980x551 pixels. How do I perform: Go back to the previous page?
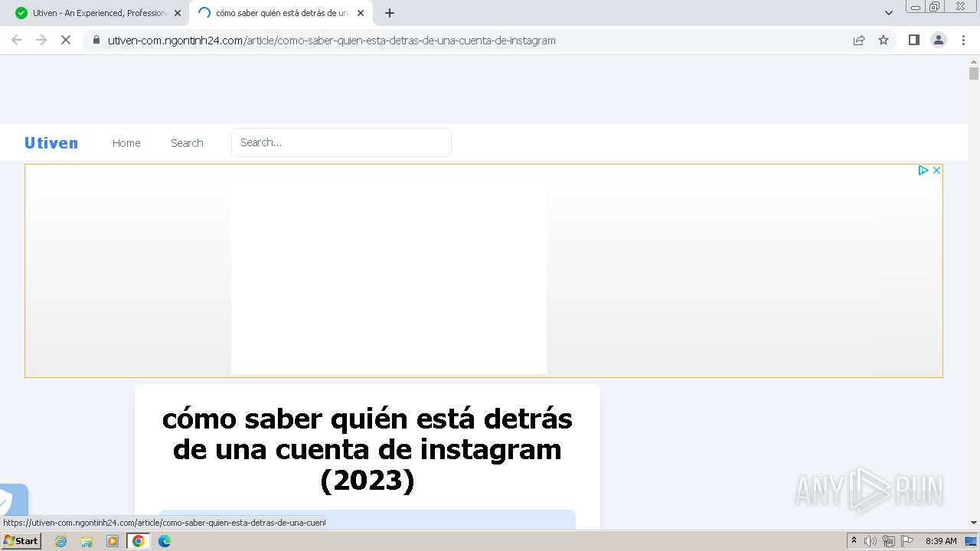[17, 40]
